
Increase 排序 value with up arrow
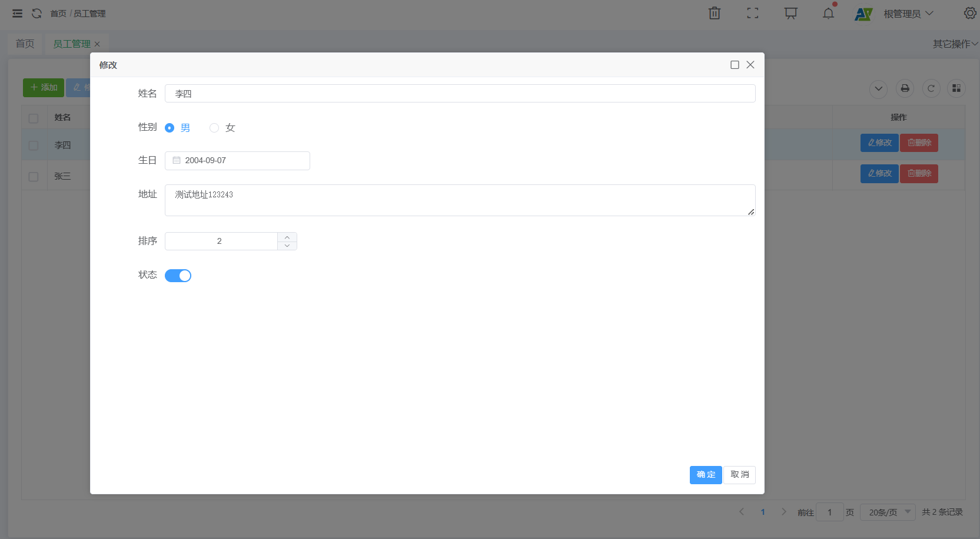click(x=287, y=237)
